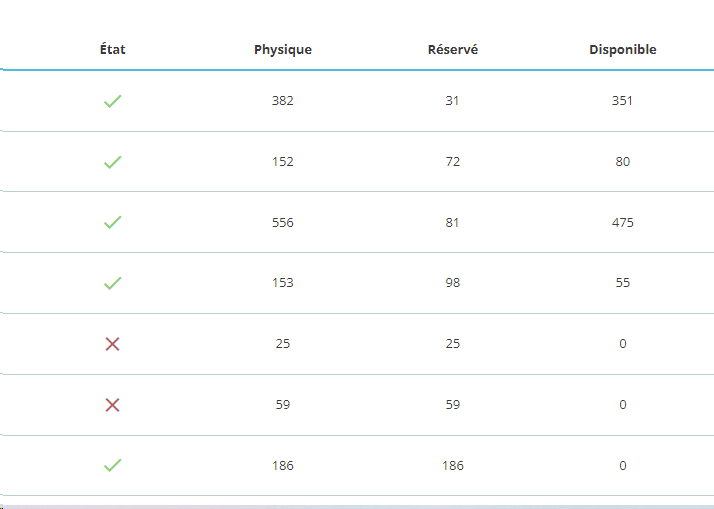Click the Réservé value 72
The width and height of the screenshot is (714, 509).
(x=453, y=162)
